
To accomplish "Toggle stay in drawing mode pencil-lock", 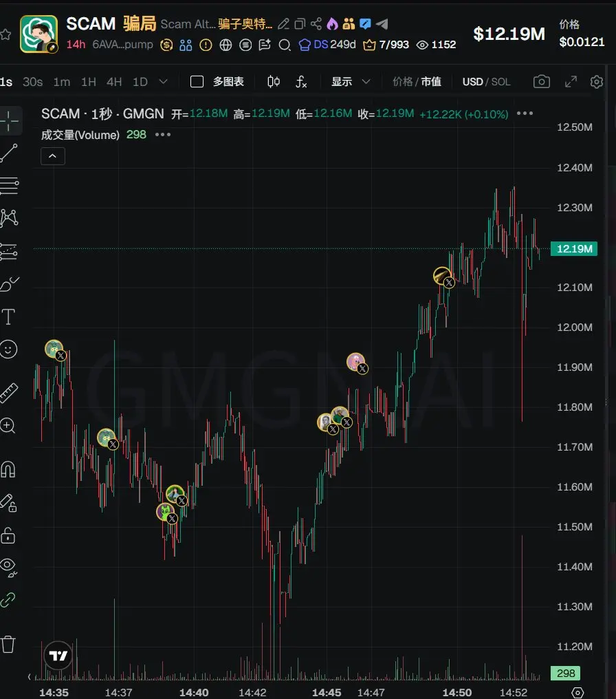I will [x=8, y=502].
